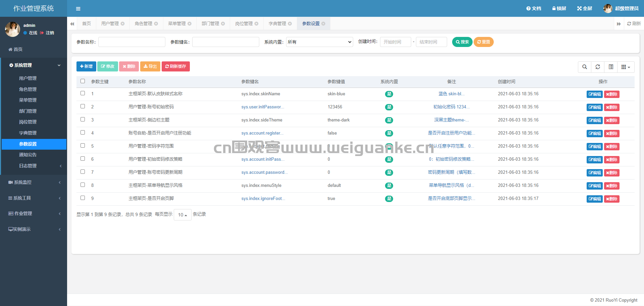Collapse the 系统管理 sidebar menu
The height and width of the screenshot is (306, 644).
[x=34, y=65]
